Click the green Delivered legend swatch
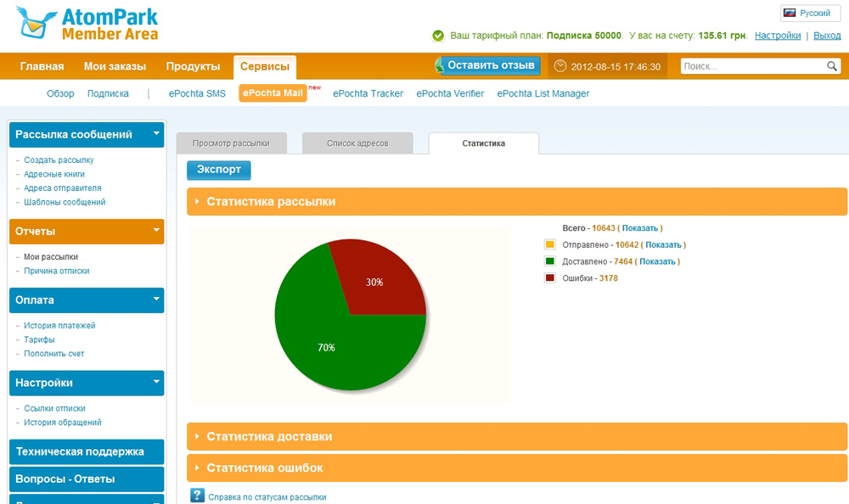 coord(549,261)
